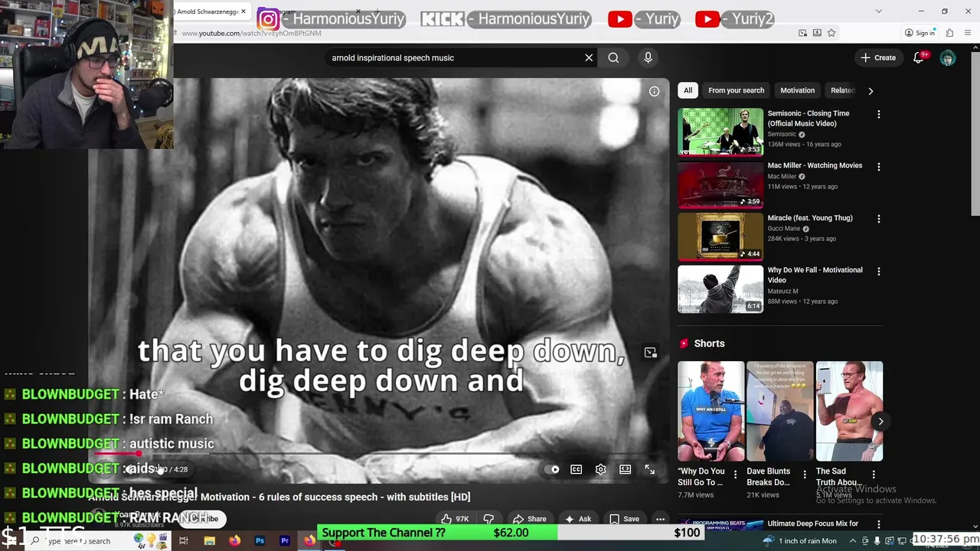The image size is (980, 551).
Task: Open picture-in-picture icon in address bar
Action: (x=802, y=33)
